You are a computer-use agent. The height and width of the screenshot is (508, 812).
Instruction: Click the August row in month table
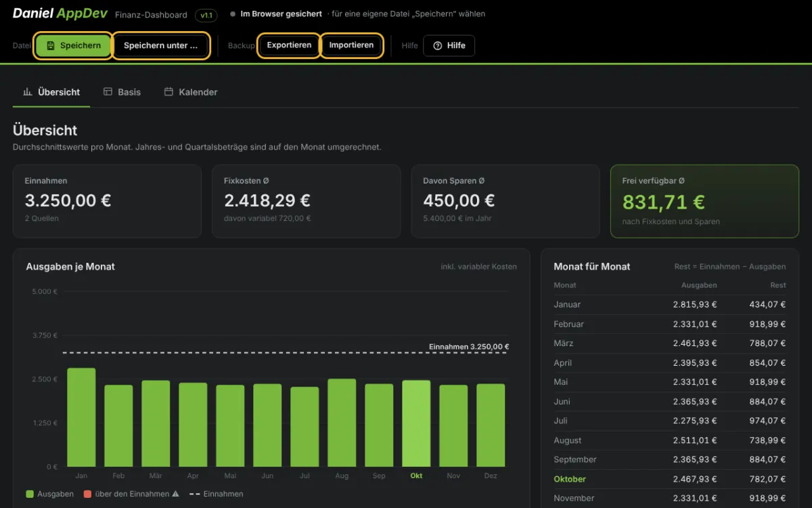pyautogui.click(x=670, y=440)
